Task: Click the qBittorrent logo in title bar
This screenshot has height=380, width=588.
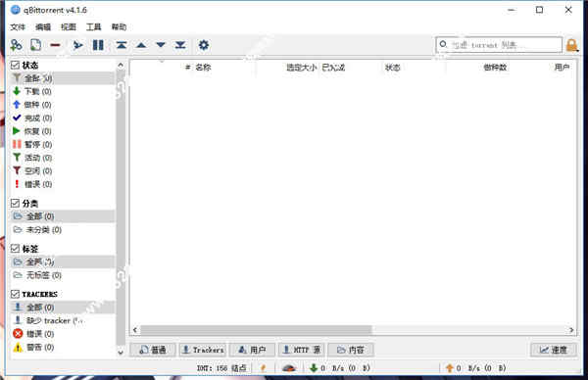Action: [x=16, y=10]
